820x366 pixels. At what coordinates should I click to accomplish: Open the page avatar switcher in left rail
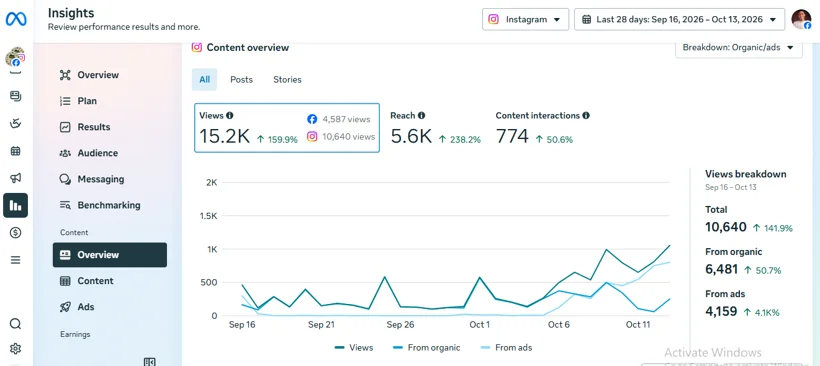pyautogui.click(x=15, y=56)
